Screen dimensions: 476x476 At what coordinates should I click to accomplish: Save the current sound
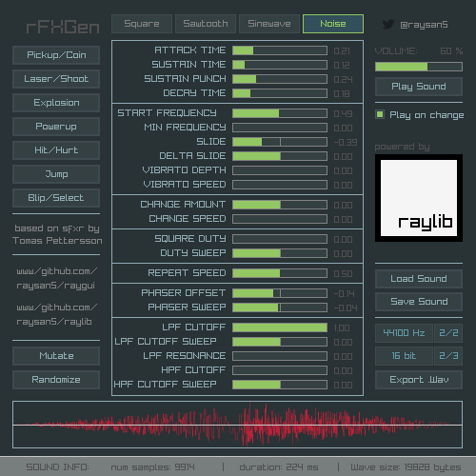[419, 302]
